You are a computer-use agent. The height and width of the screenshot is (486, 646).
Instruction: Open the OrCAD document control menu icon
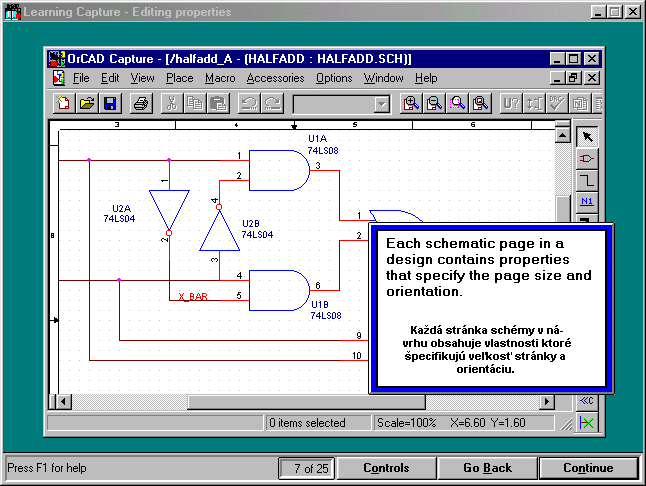[x=60, y=78]
